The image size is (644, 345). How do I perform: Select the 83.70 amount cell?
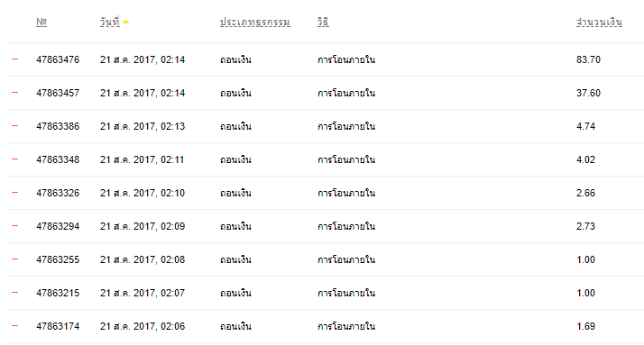(x=588, y=59)
